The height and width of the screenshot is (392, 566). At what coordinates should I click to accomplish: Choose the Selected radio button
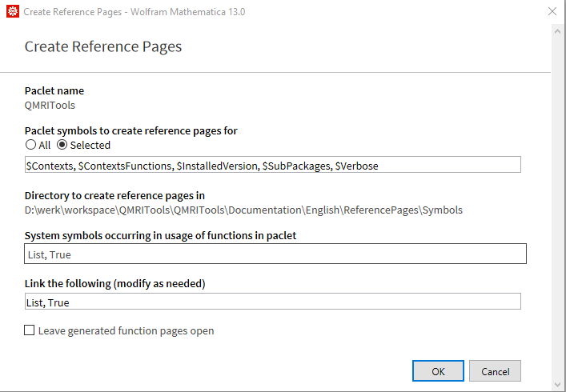[x=62, y=145]
